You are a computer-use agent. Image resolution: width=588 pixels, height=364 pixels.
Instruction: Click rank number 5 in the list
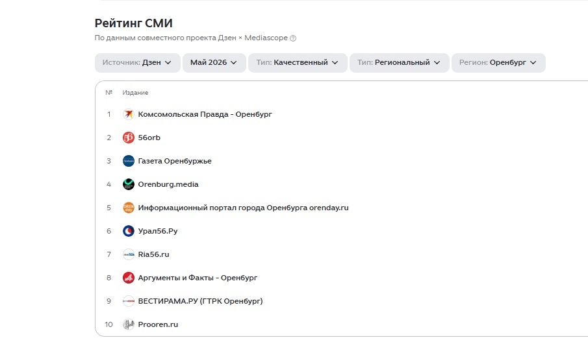coord(109,208)
